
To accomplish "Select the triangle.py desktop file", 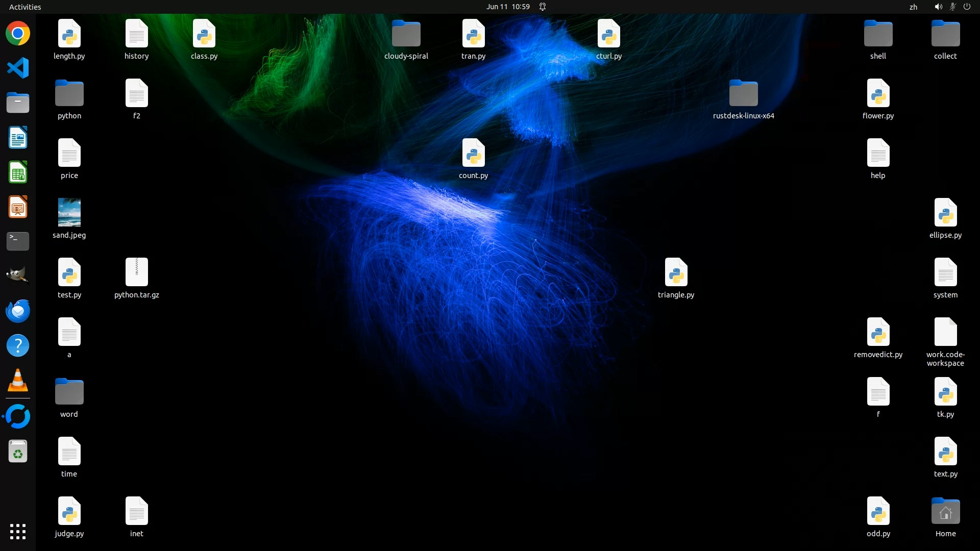I will (676, 272).
